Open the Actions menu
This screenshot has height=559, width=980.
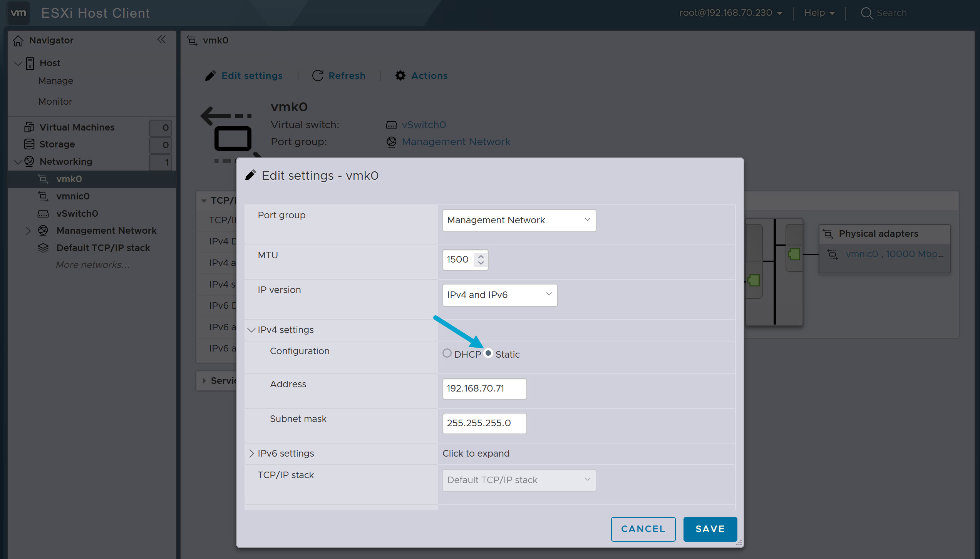[x=421, y=75]
